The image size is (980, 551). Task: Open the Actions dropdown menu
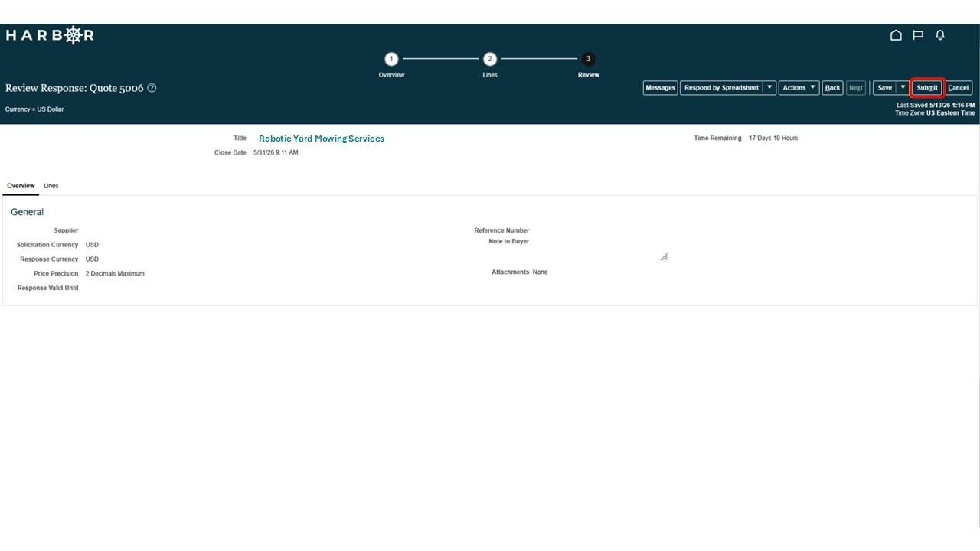(799, 88)
